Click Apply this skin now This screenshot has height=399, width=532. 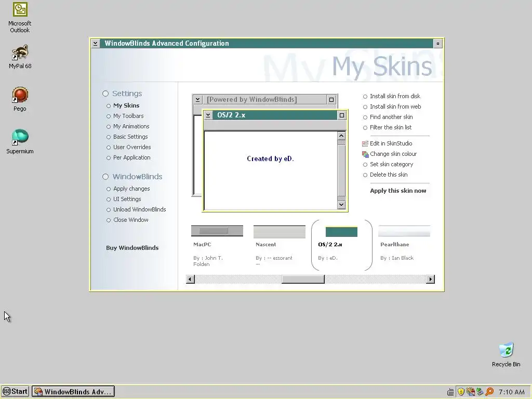point(398,191)
